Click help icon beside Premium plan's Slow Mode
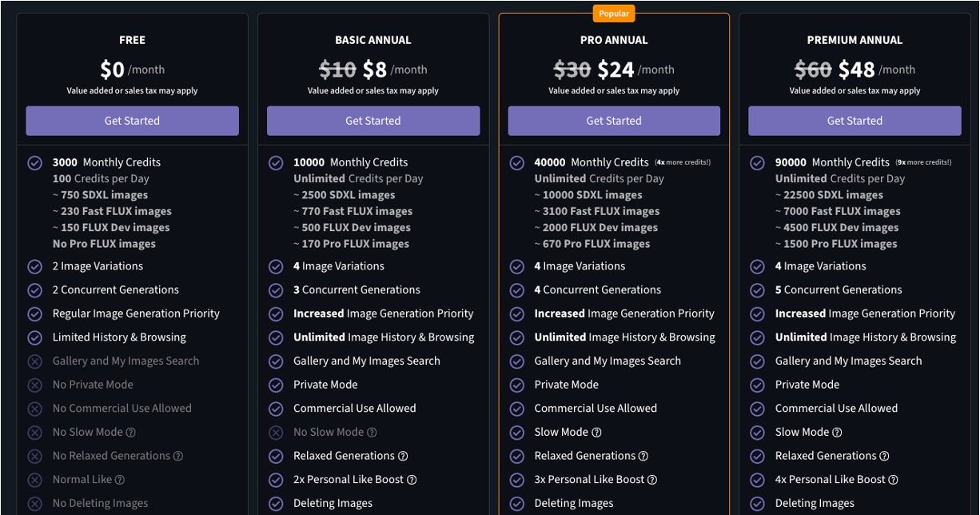 tap(837, 433)
